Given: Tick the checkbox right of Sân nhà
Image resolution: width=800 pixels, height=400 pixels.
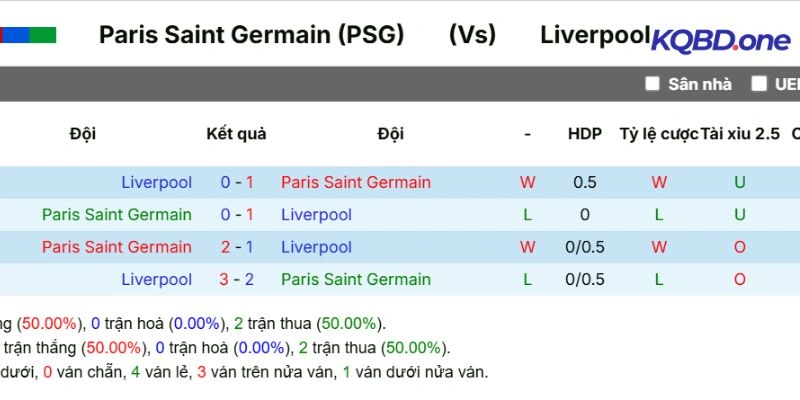Looking at the screenshot, I should 760,84.
